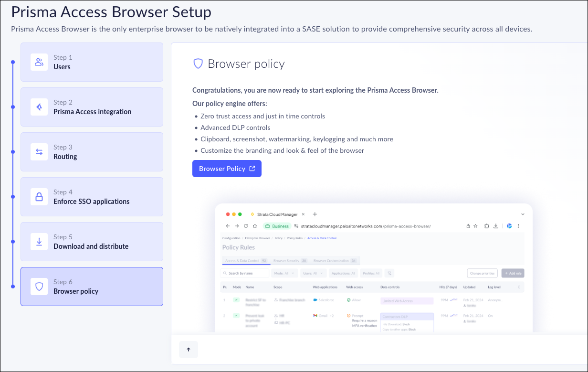Toggle the Mode checkmark for rule 1
The height and width of the screenshot is (372, 588).
tap(236, 300)
